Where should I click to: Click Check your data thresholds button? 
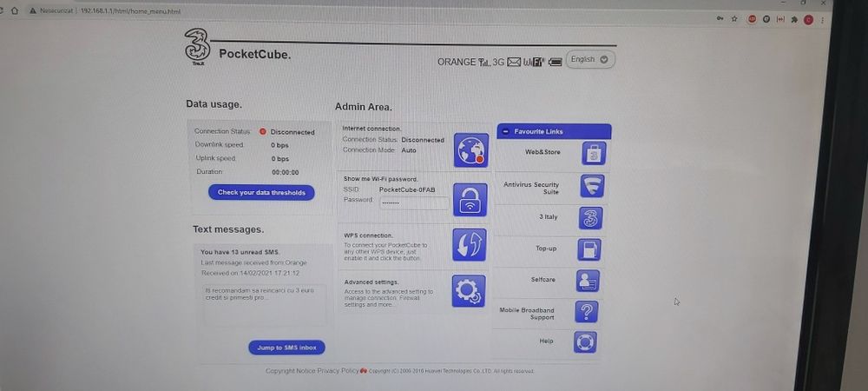pos(261,192)
